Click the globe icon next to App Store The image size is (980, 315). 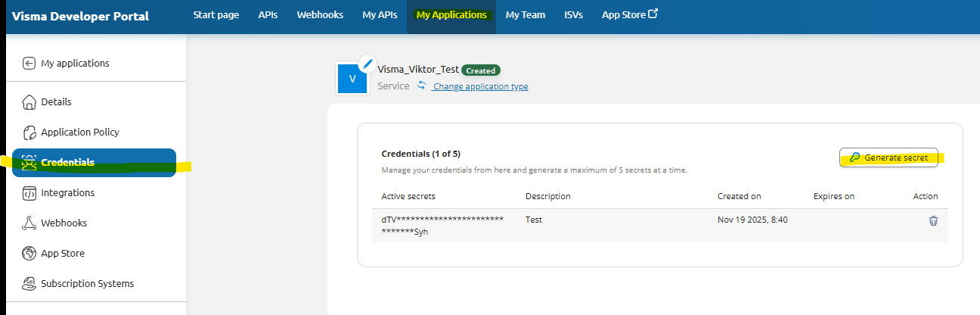pyautogui.click(x=29, y=253)
